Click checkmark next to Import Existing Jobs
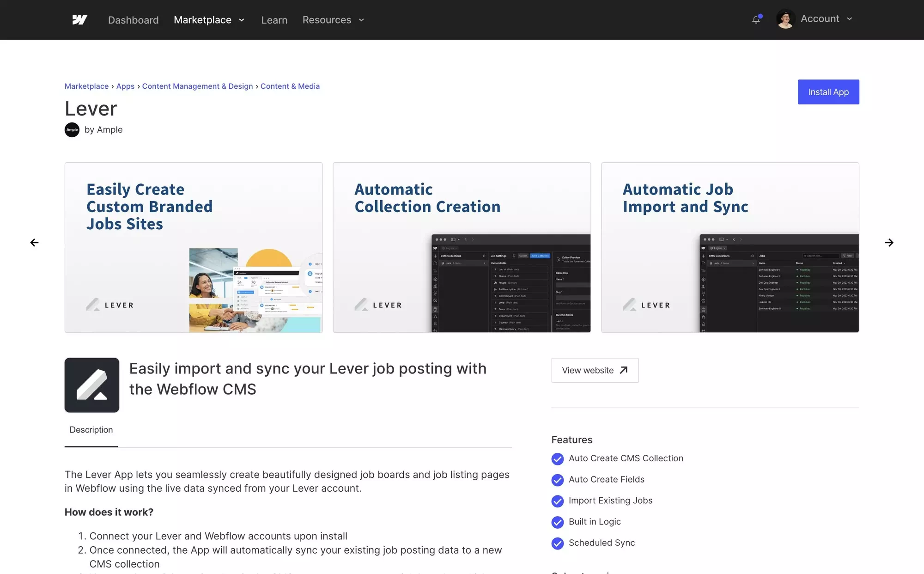The width and height of the screenshot is (924, 574). 558,501
